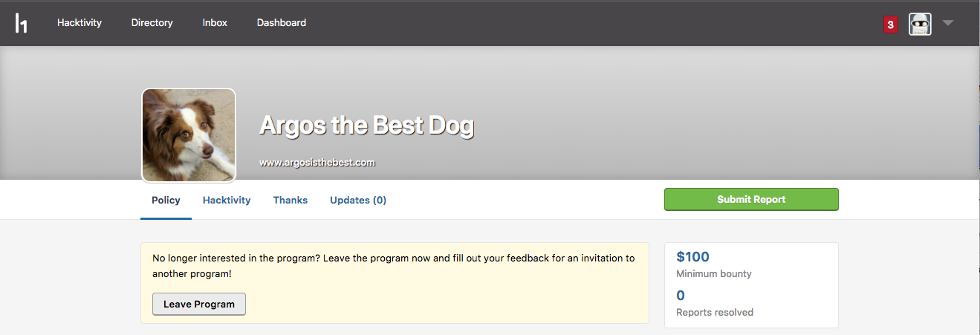Click the Argos the Best Dog title
The image size is (980, 335).
point(366,126)
